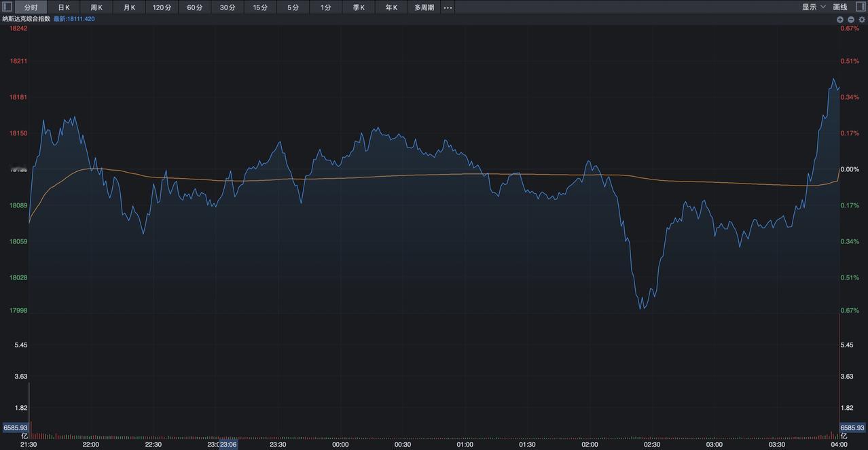Select the 5分 period tab
868x450 pixels.
pos(293,7)
